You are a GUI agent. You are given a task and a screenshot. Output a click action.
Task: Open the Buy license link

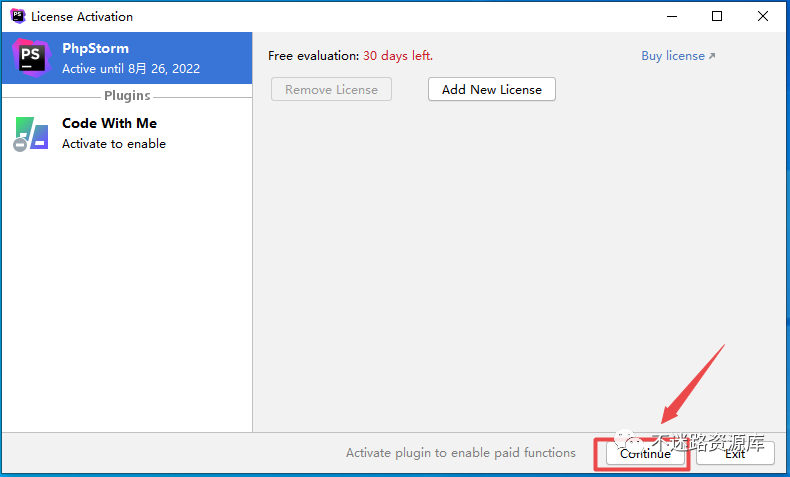point(678,56)
